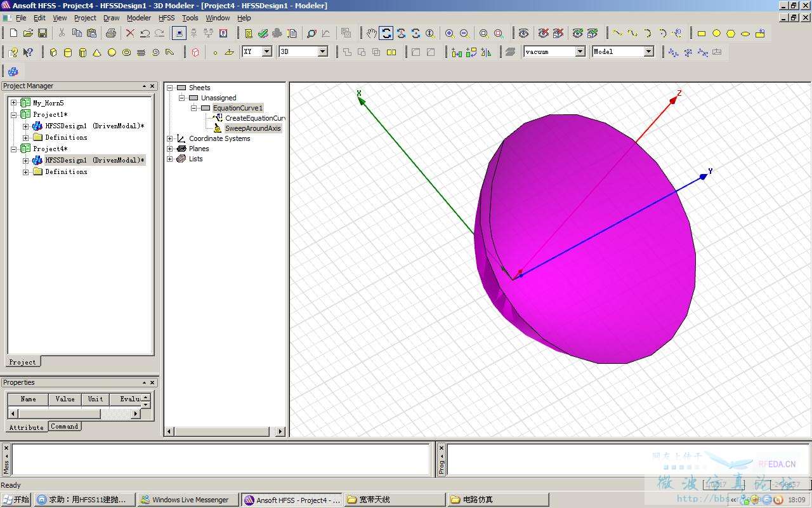
Task: Click the Draw Point icon
Action: pos(215,52)
